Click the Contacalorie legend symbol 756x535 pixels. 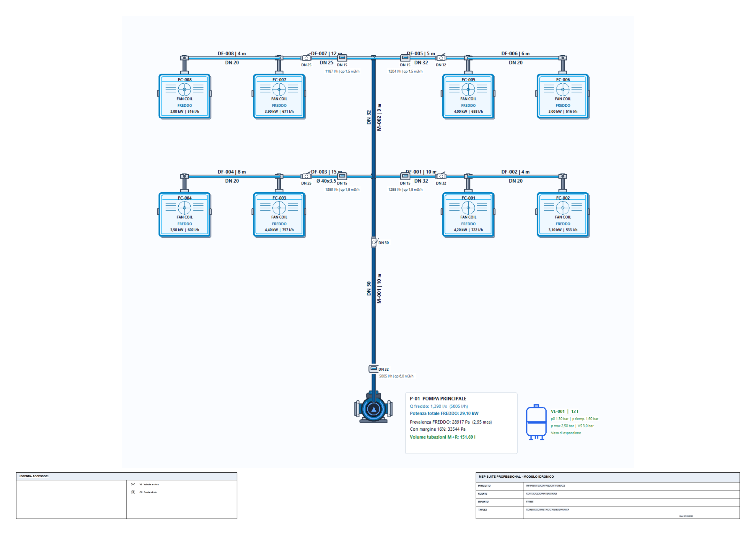tap(133, 492)
